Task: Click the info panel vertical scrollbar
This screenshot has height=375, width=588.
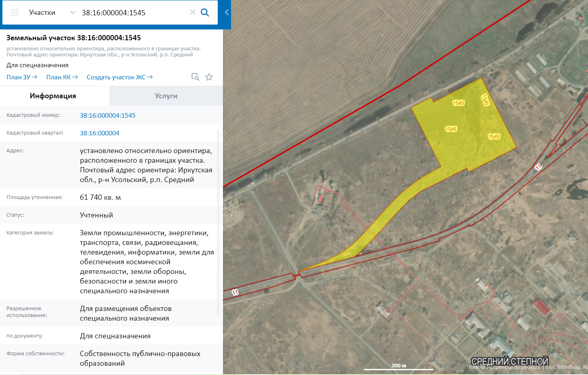Action: pyautogui.click(x=219, y=222)
